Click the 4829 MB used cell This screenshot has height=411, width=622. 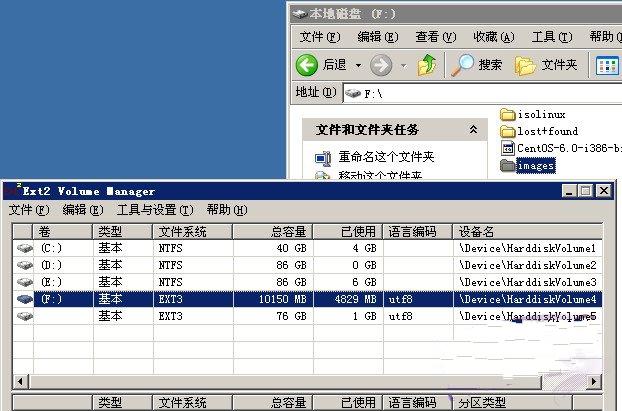(348, 299)
